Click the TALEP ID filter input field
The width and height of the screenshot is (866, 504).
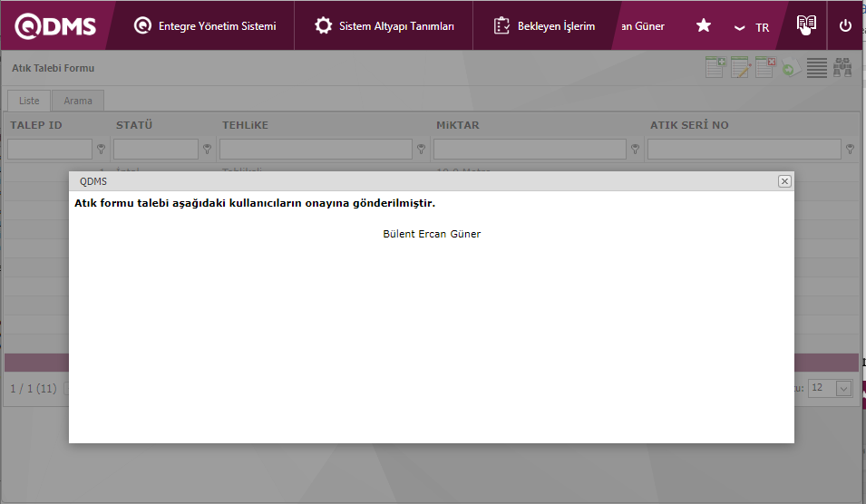(x=50, y=149)
